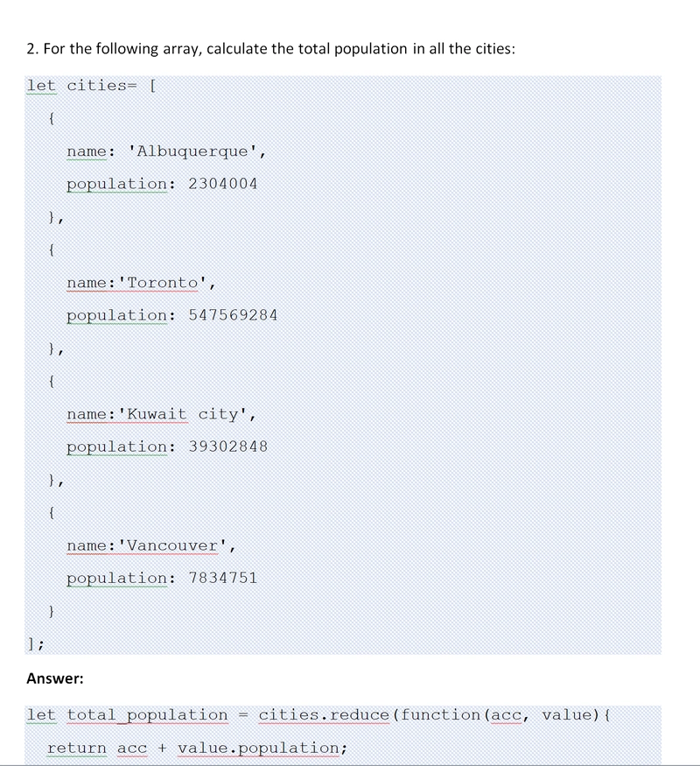700x766 pixels.
Task: Click the cities.reduce method call
Action: click(324, 715)
